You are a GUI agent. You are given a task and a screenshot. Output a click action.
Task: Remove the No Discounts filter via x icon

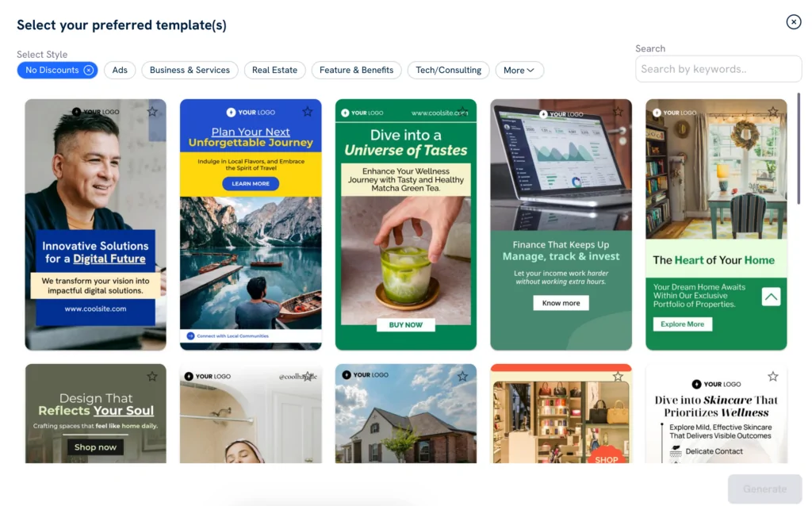(x=89, y=70)
